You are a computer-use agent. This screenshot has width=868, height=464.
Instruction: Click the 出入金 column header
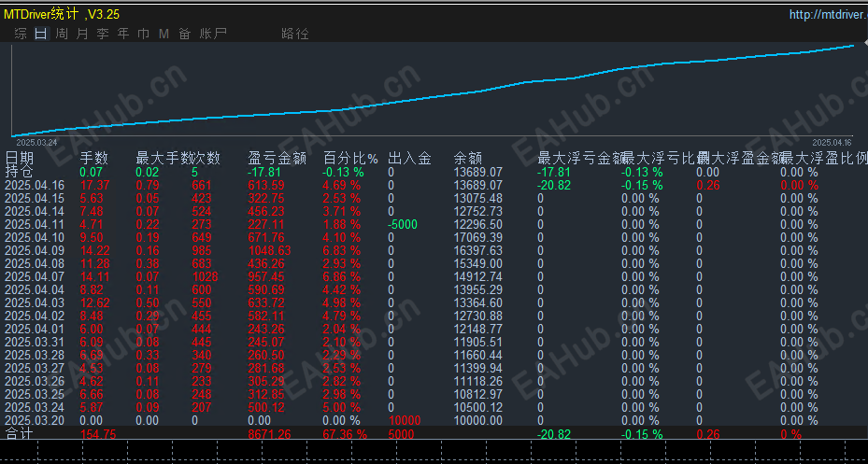(x=409, y=160)
